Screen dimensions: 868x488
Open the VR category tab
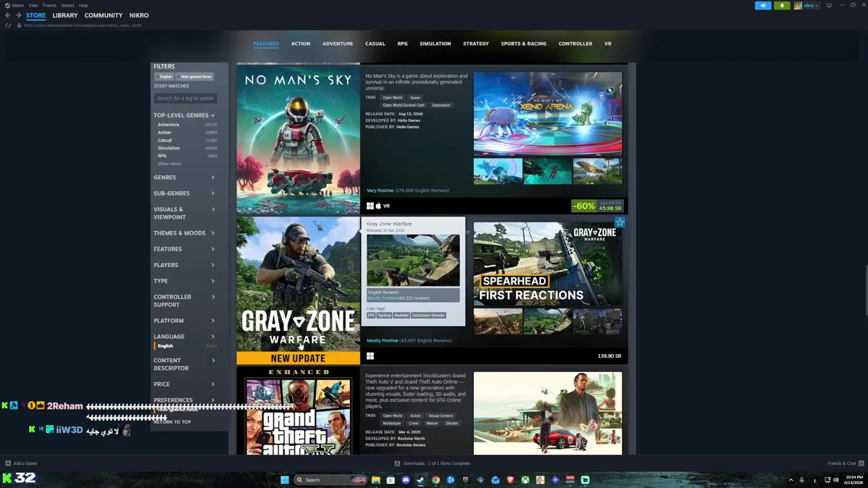(608, 43)
